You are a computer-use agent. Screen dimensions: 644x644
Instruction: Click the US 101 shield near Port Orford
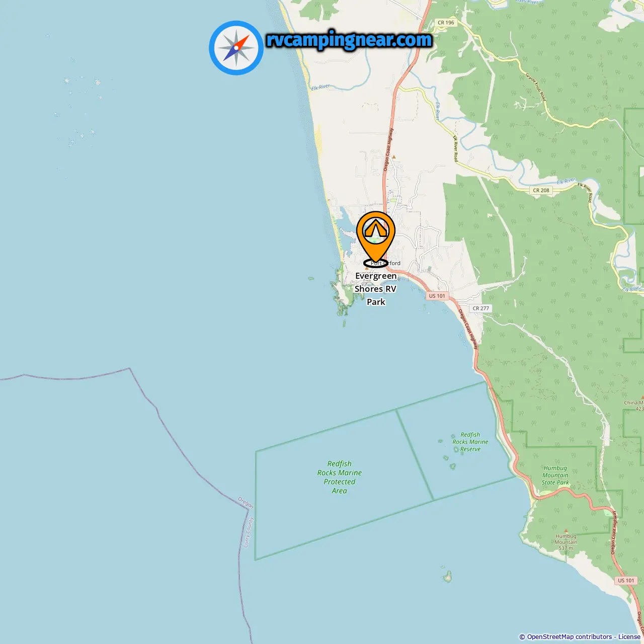pos(437,296)
